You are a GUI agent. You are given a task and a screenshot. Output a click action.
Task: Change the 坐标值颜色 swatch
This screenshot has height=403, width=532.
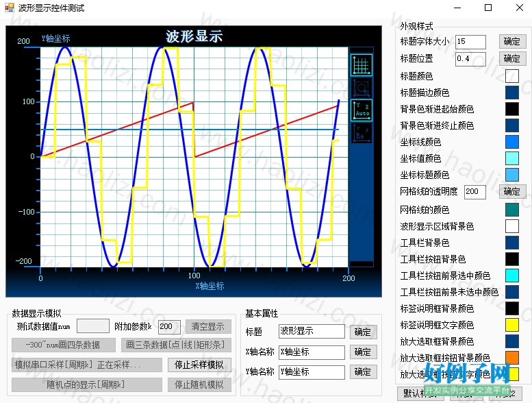(x=511, y=158)
